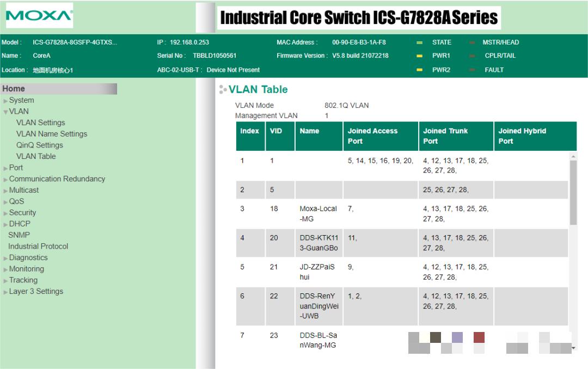
Task: Click the serial number TBBLD1050561
Action: (215, 56)
